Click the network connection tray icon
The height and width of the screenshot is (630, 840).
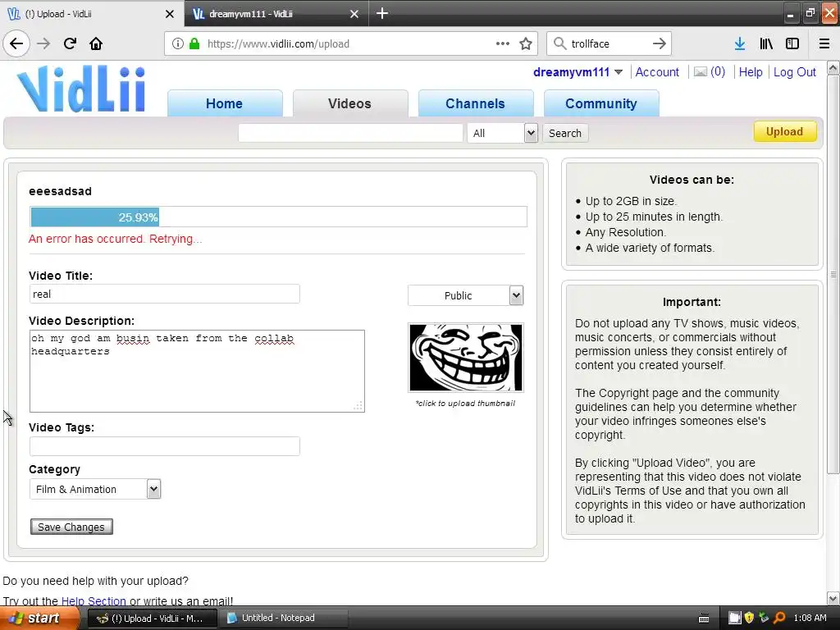764,618
